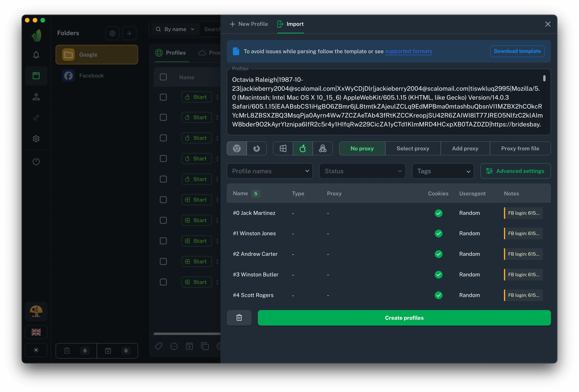
Task: Check the last profile row checkbox
Action: 163,282
